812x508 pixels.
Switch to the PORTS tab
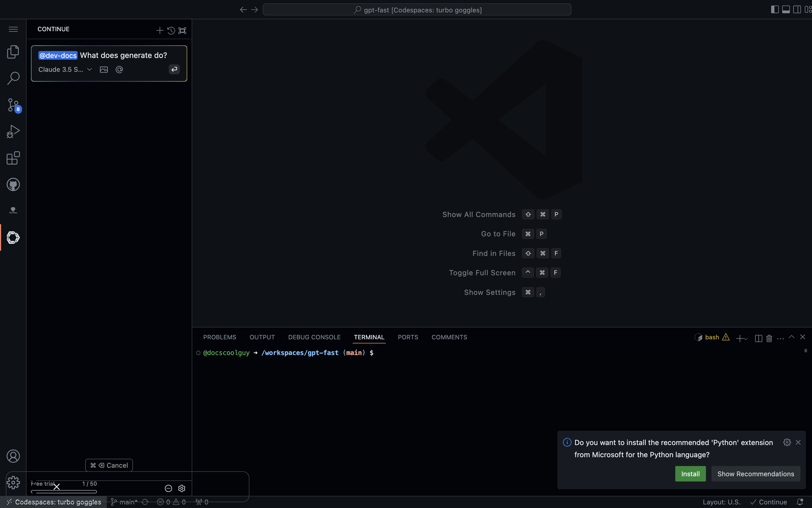(x=408, y=337)
